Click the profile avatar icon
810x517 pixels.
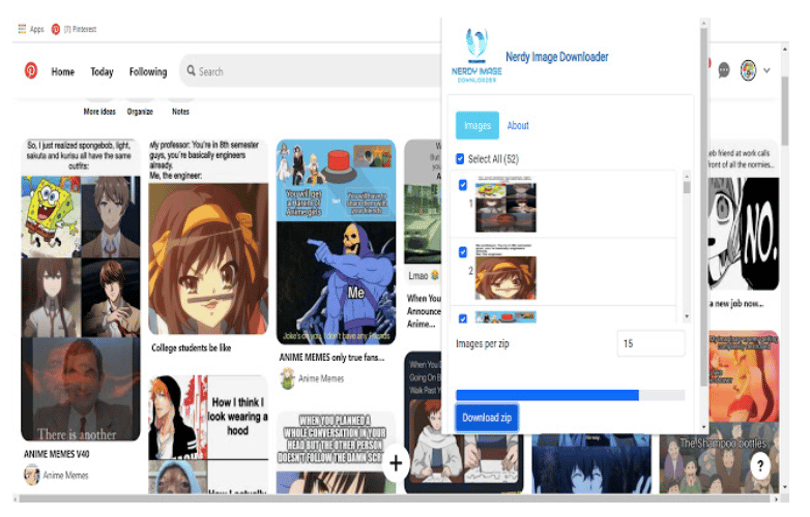pos(748,70)
